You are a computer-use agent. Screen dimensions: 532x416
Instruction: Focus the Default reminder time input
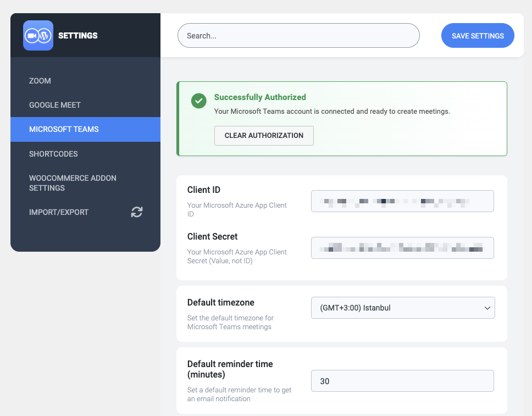pos(402,381)
